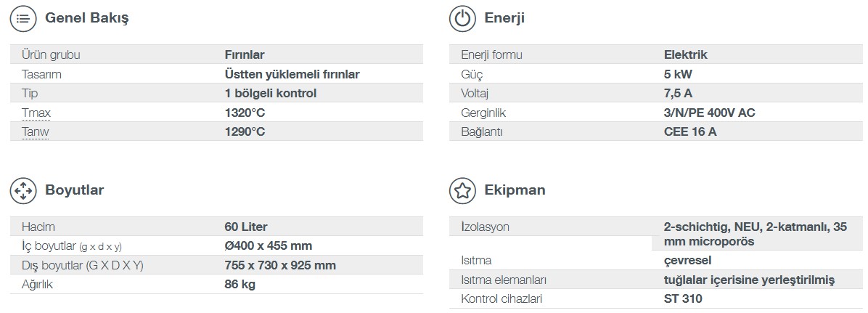Click the arrows icon beside Boyutlar
This screenshot has width=868, height=313.
click(23, 190)
